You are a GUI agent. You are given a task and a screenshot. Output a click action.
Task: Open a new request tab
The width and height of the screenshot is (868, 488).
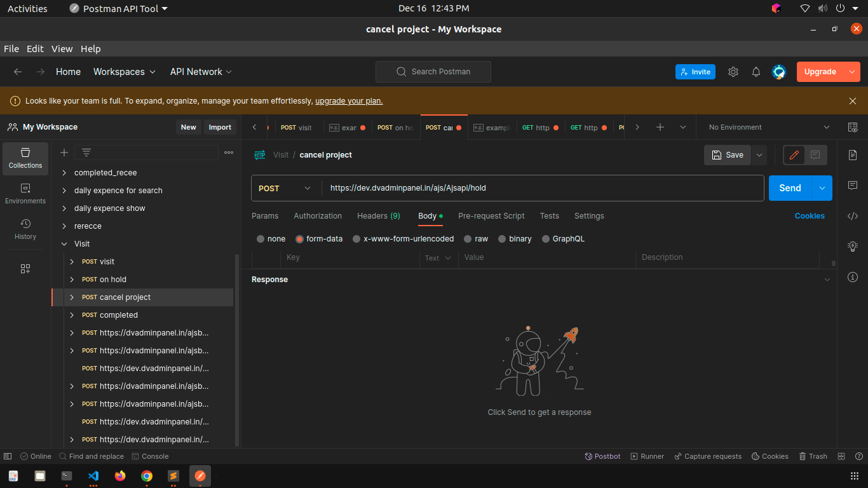[x=660, y=127]
